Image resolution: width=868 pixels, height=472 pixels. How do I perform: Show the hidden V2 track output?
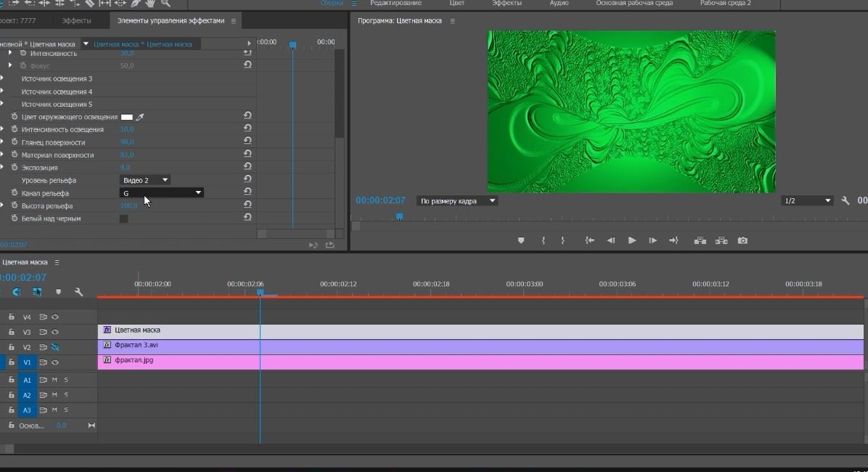pyautogui.click(x=55, y=347)
